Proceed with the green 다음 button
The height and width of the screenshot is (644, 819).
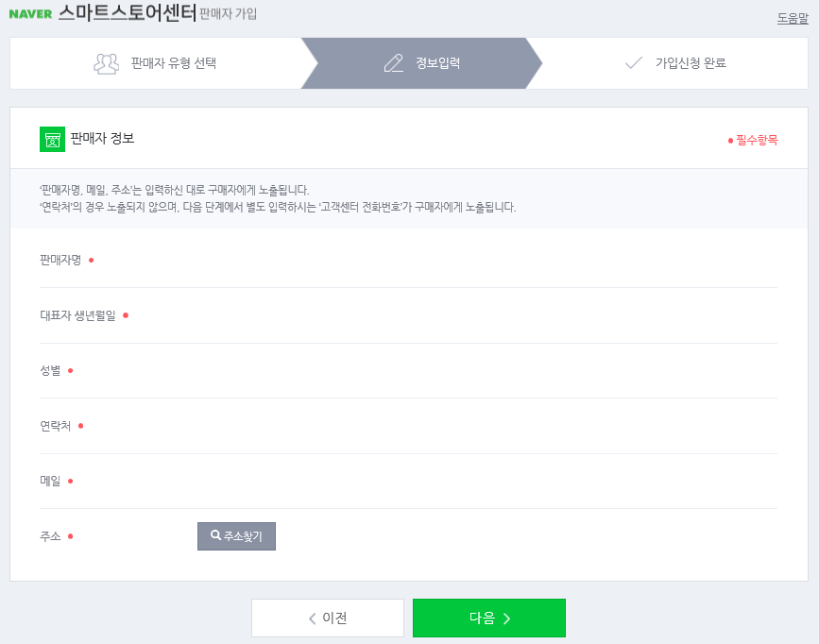click(489, 618)
